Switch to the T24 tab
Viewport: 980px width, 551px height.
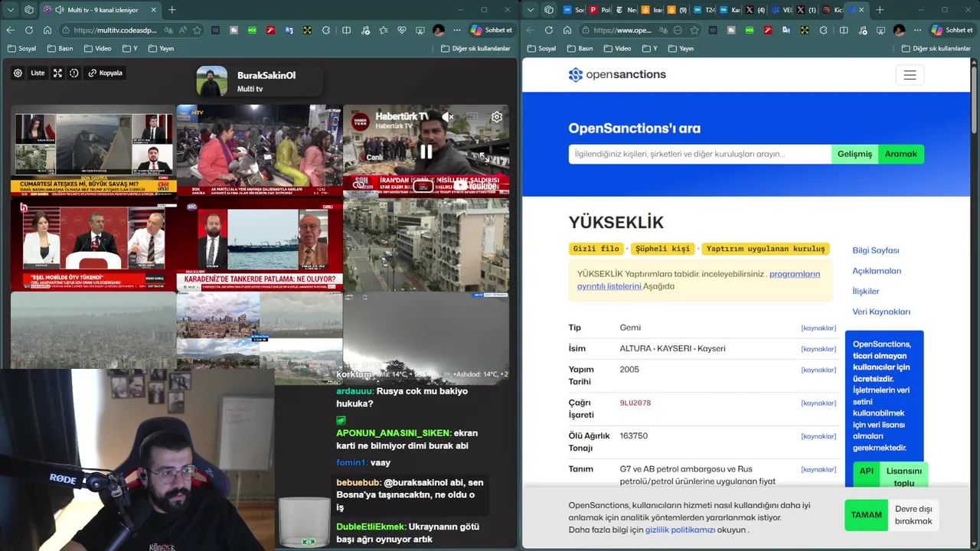click(704, 10)
